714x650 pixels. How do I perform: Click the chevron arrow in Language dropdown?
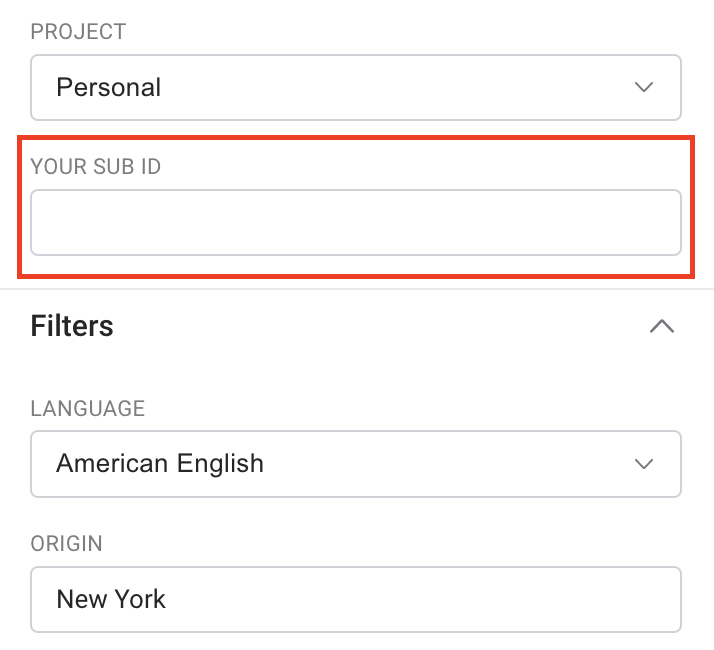[x=644, y=464]
